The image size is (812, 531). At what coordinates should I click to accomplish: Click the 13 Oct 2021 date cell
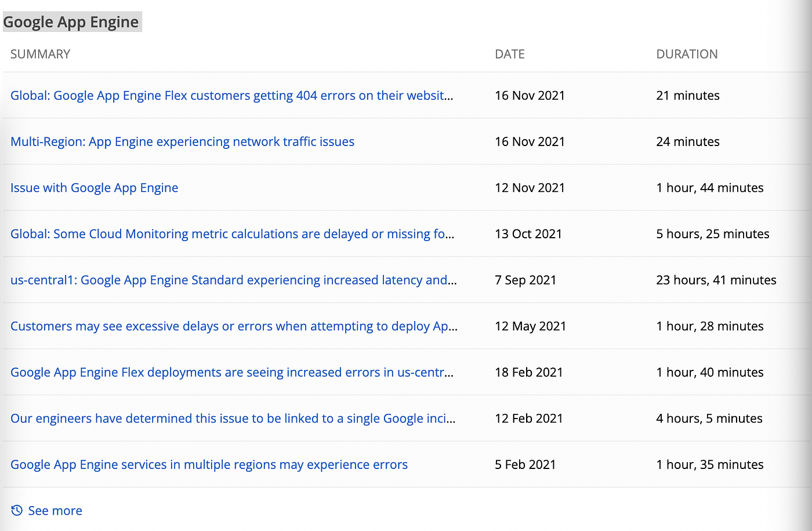tap(528, 234)
